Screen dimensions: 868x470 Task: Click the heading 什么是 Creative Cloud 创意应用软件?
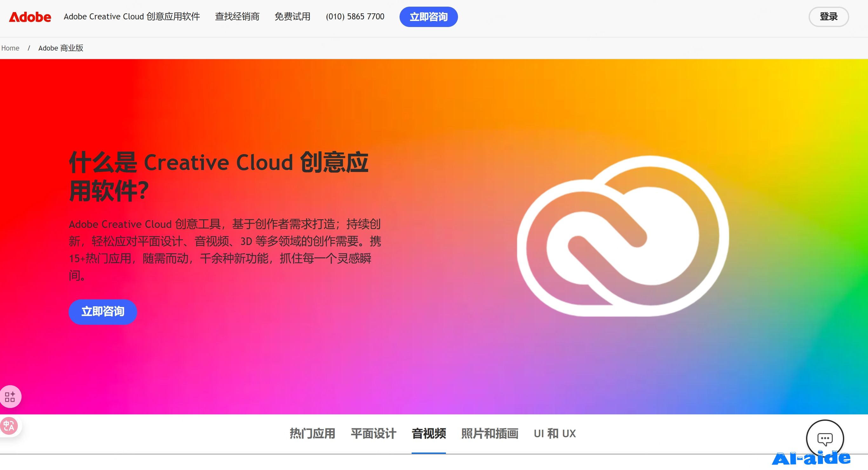[x=218, y=176]
